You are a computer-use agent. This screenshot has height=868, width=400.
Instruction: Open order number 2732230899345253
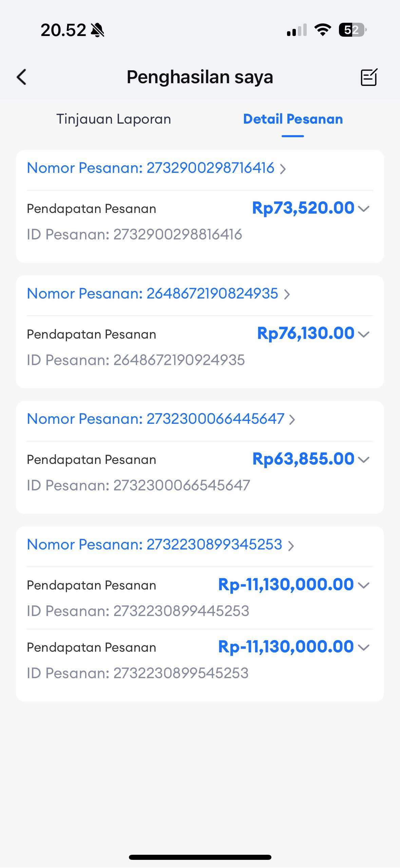coord(160,545)
